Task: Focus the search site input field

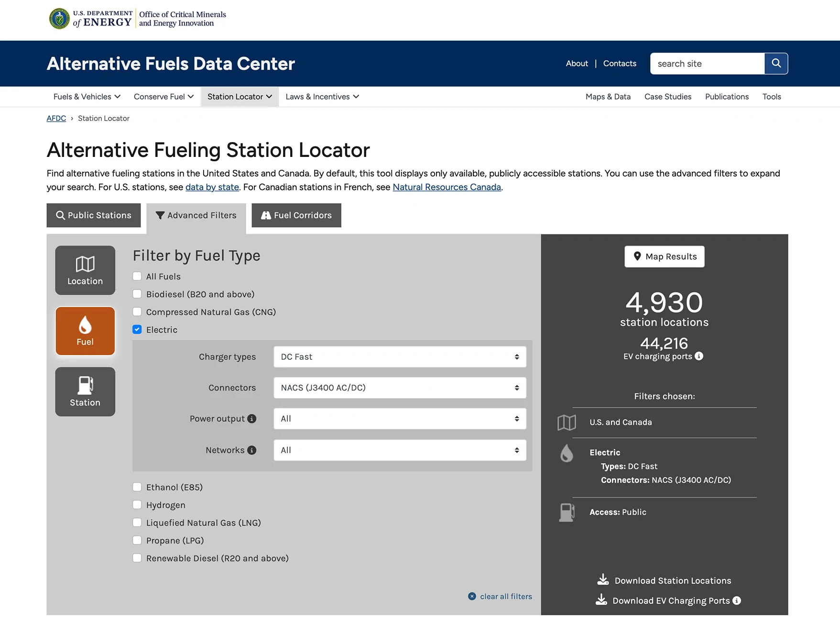Action: point(707,64)
